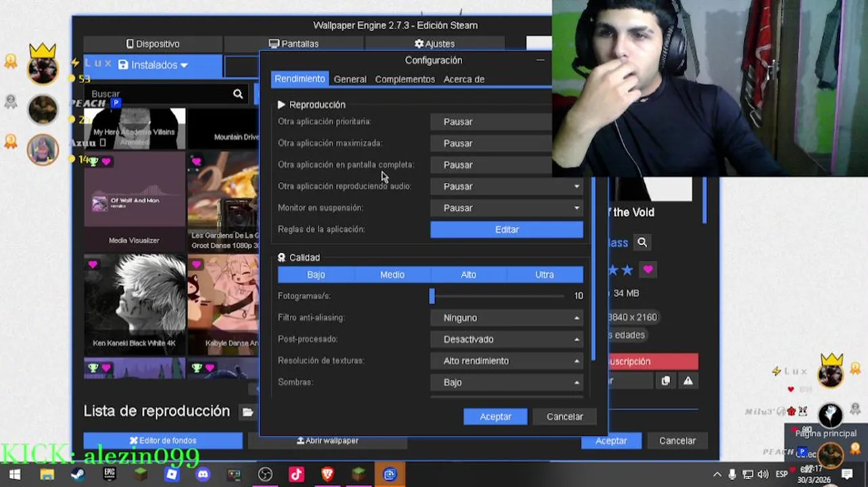868x487 pixels.
Task: Open the Complementos tab
Action: (x=405, y=79)
